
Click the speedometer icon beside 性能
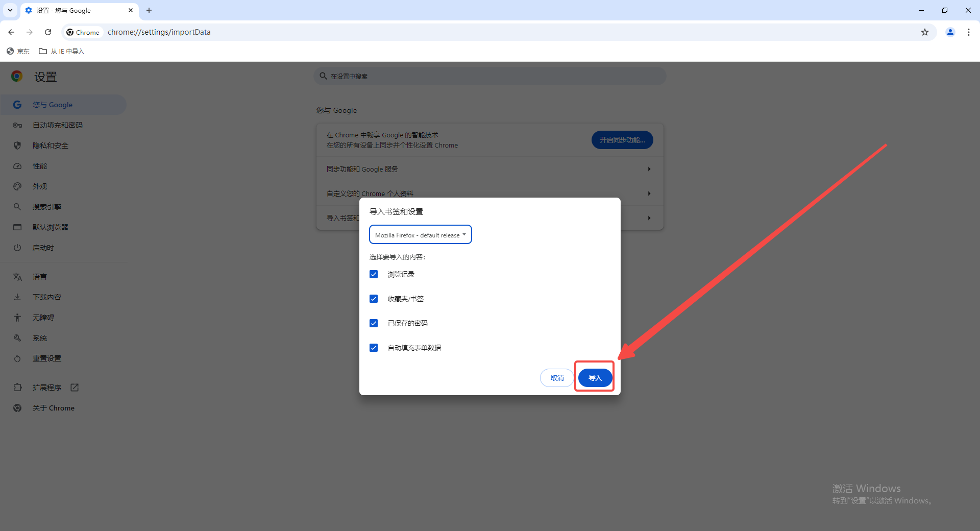17,166
